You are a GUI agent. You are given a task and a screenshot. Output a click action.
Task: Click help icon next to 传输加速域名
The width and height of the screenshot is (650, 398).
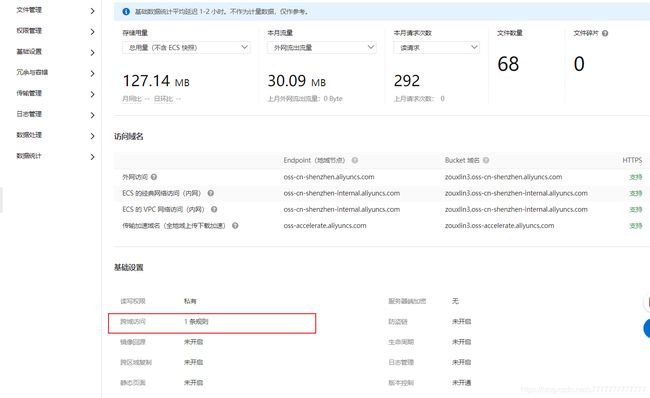pos(235,226)
